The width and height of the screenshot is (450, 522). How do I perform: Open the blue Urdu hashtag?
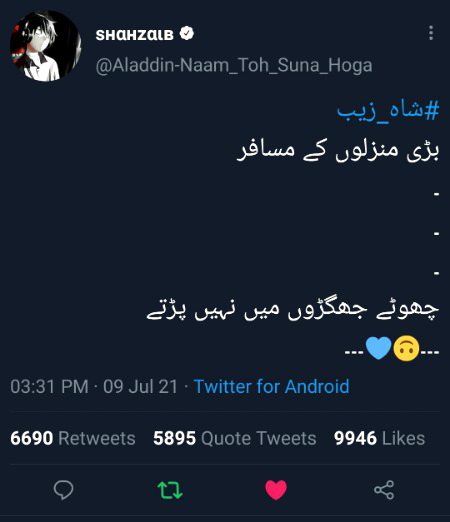388,110
